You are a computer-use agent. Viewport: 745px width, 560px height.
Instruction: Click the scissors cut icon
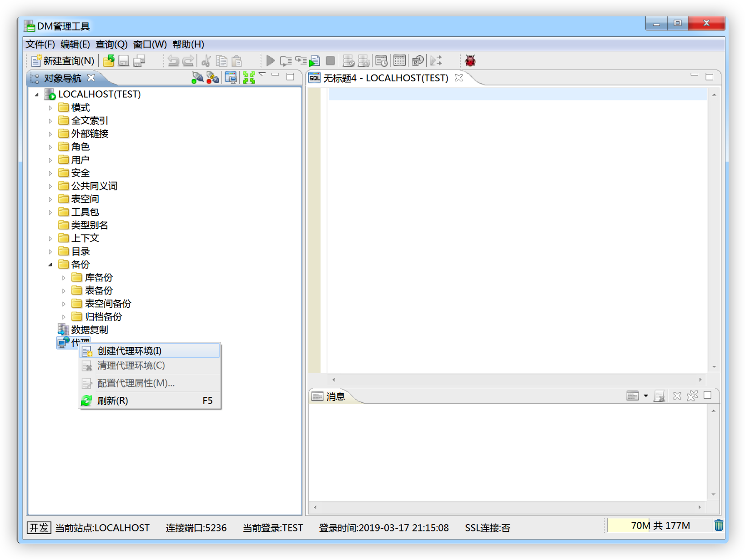(206, 60)
